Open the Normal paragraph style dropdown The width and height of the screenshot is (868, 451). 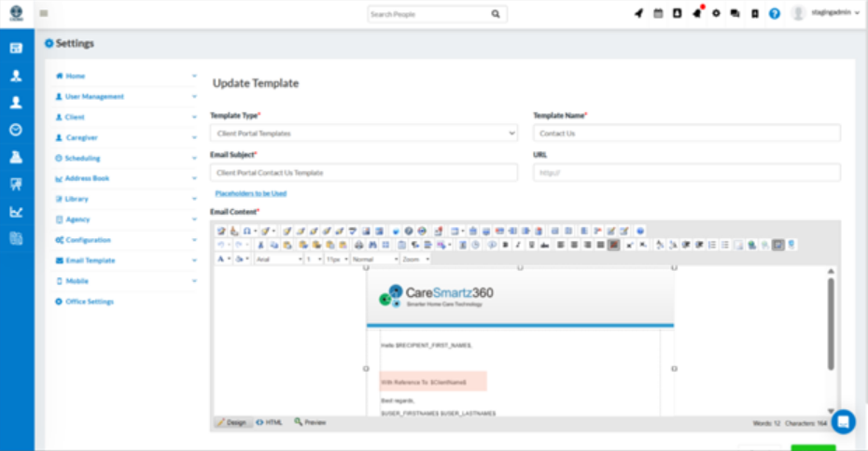tap(375, 260)
